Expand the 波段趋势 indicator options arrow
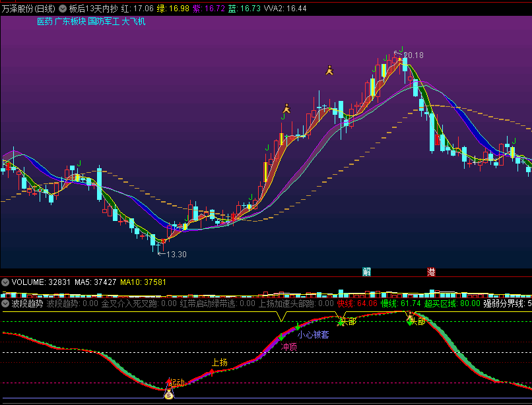 coord(5,303)
